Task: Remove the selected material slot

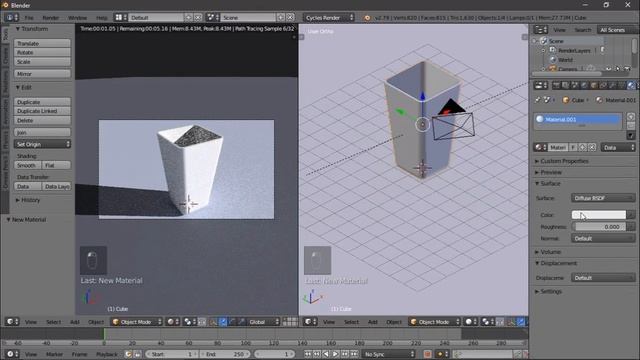Action: 631,125
